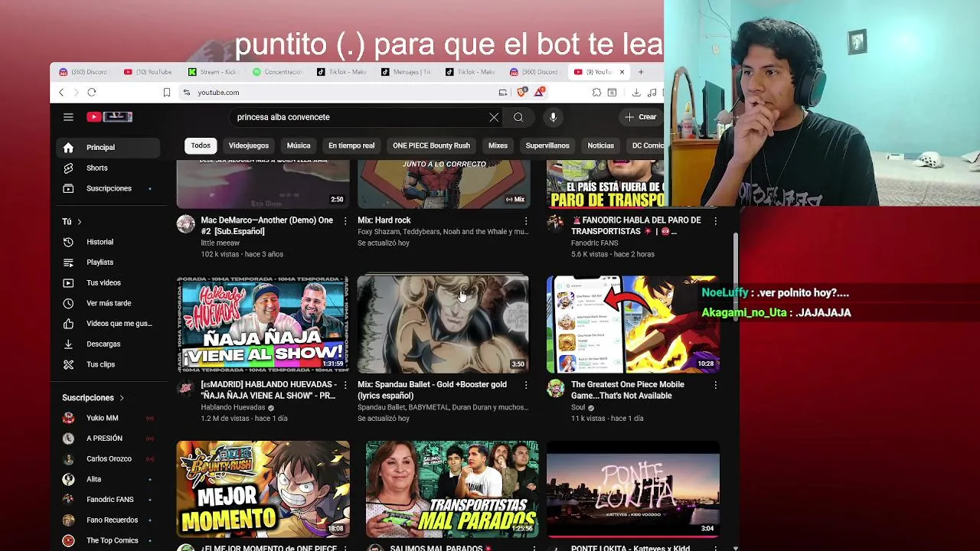Open the ÑAJA ÑAJA VIENE AL SHOW thumbnail
980x551 pixels.
[x=263, y=324]
